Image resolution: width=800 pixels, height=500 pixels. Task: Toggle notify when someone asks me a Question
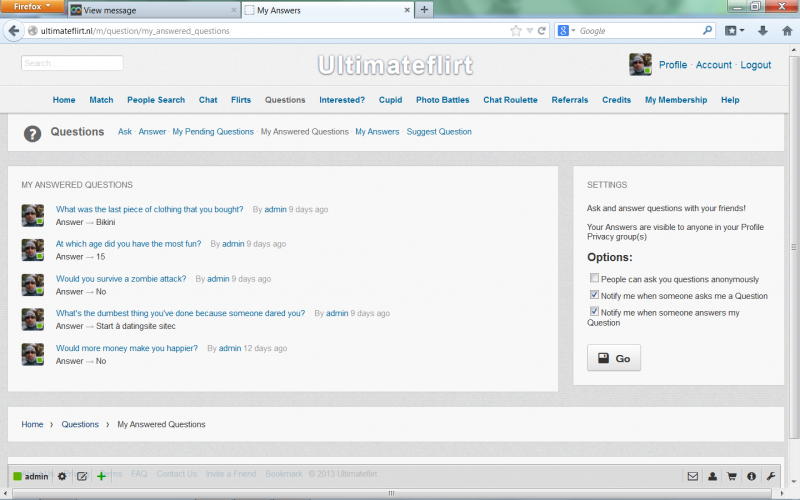pos(594,294)
